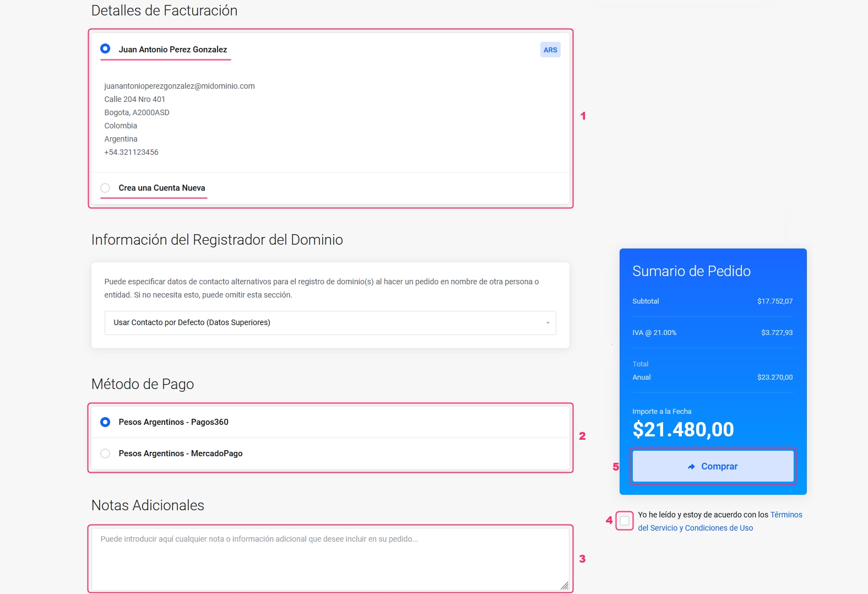
Task: Open the Términos del Servicio link
Action: coord(785,515)
